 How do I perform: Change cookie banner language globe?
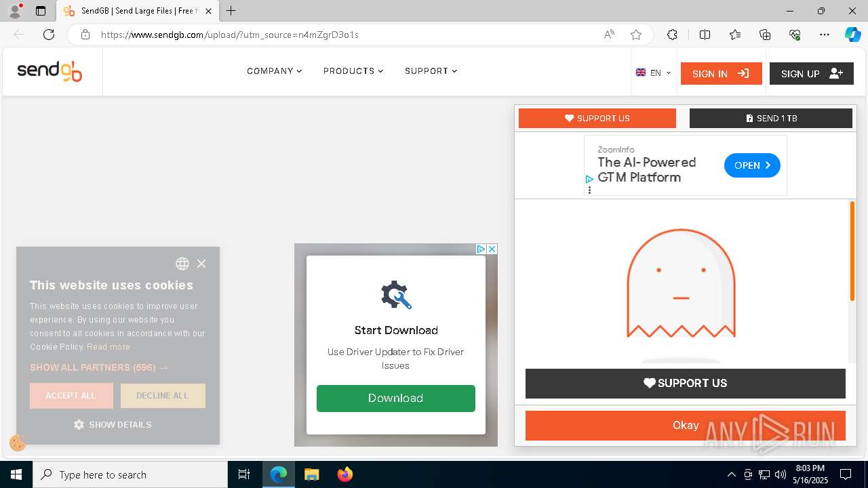click(182, 264)
